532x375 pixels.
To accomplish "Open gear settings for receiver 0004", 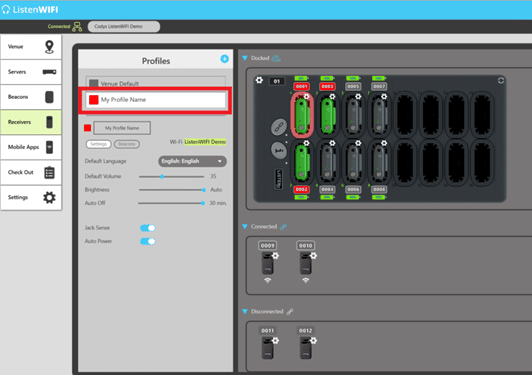I will 332,143.
